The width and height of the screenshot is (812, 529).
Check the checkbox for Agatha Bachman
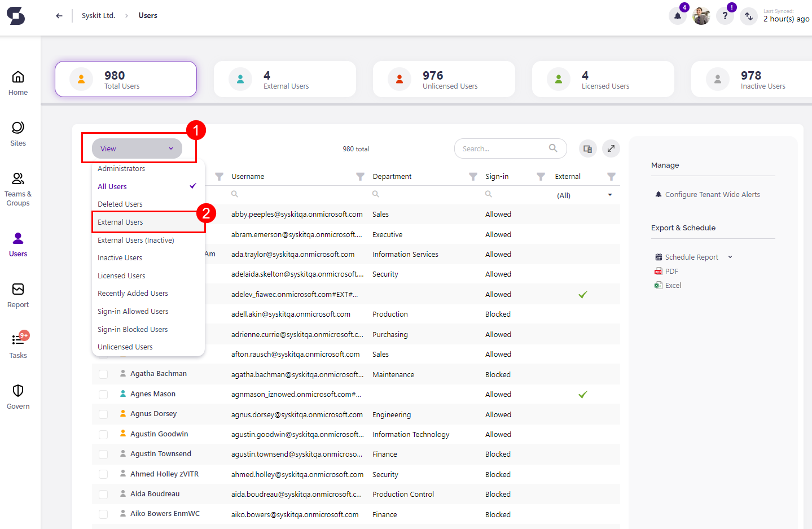click(x=103, y=374)
